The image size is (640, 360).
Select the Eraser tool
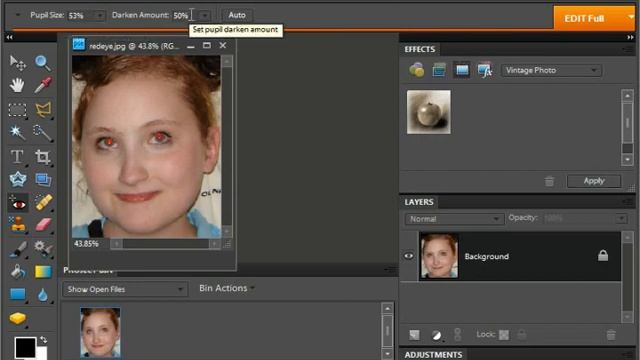(43, 224)
